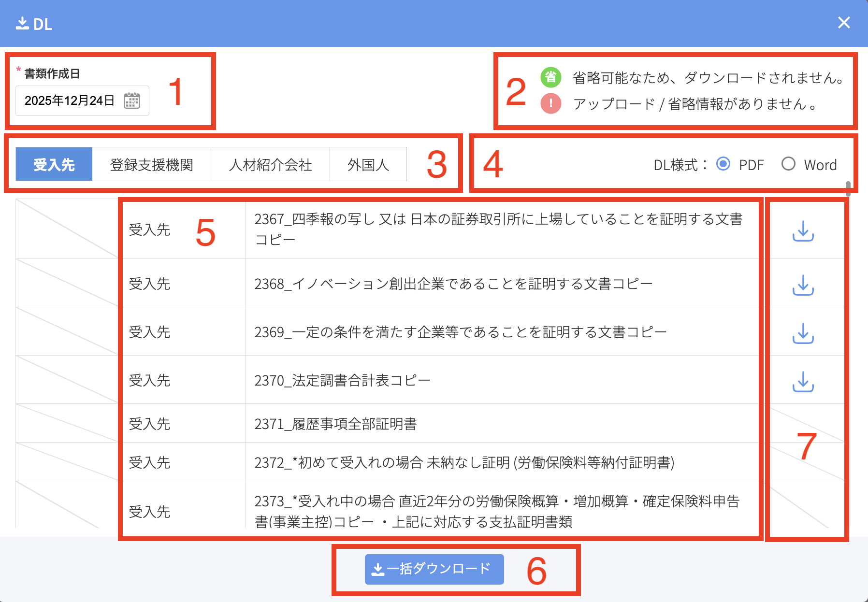The width and height of the screenshot is (868, 602).
Task: Download the 2370 法定調書合計表 file
Action: point(803,381)
